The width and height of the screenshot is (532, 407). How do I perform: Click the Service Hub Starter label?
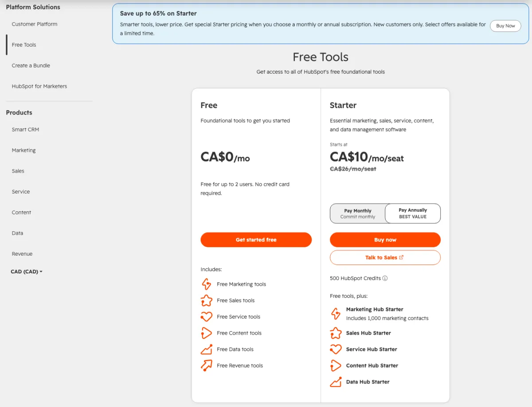tap(372, 349)
